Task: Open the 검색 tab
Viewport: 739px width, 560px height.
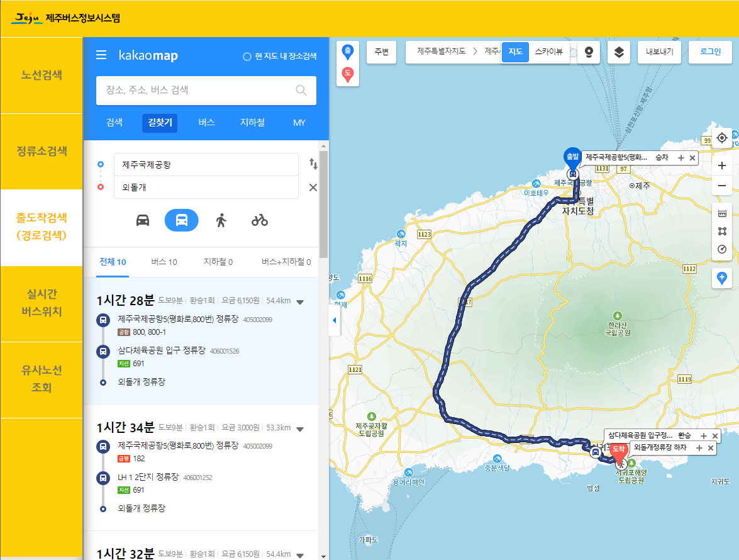Action: pos(114,123)
